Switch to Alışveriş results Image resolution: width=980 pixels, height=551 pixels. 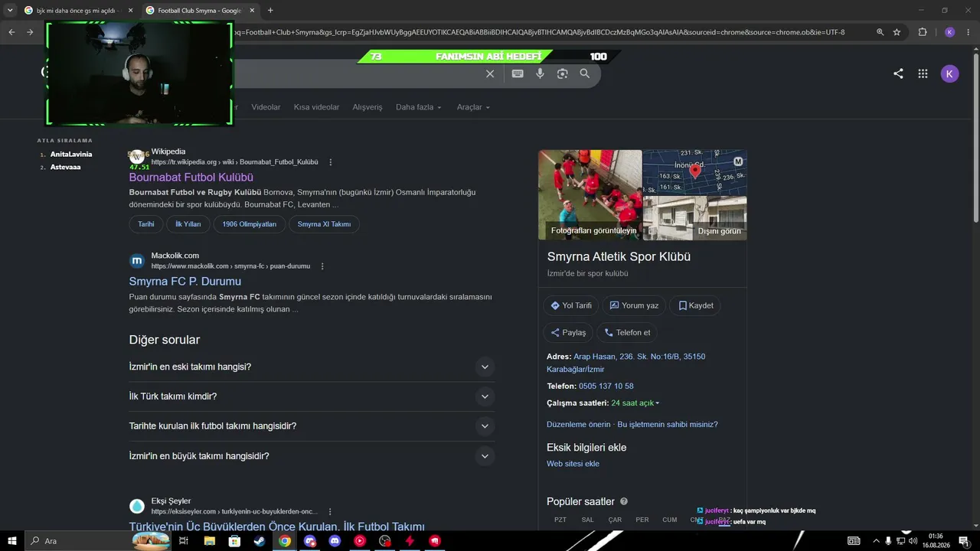367,107
